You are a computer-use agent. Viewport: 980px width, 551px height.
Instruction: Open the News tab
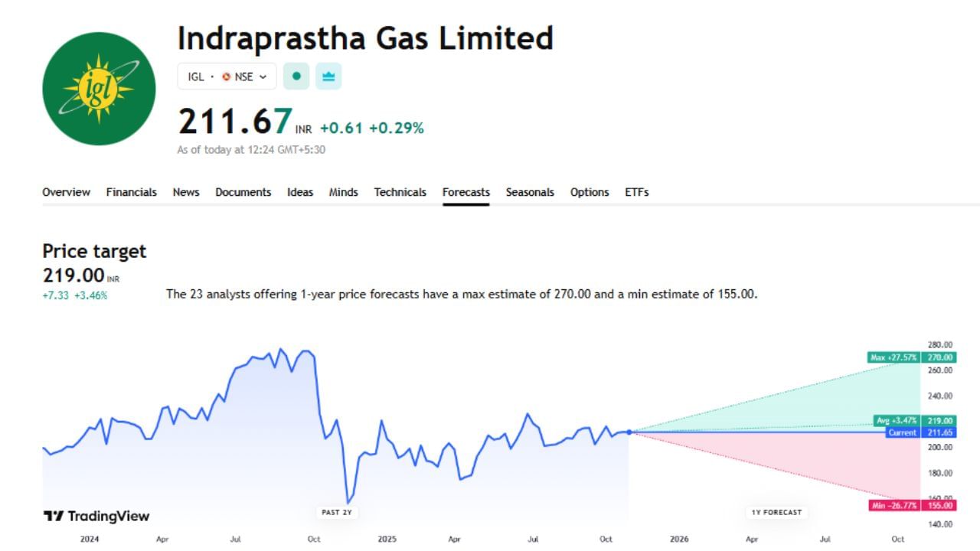(186, 192)
